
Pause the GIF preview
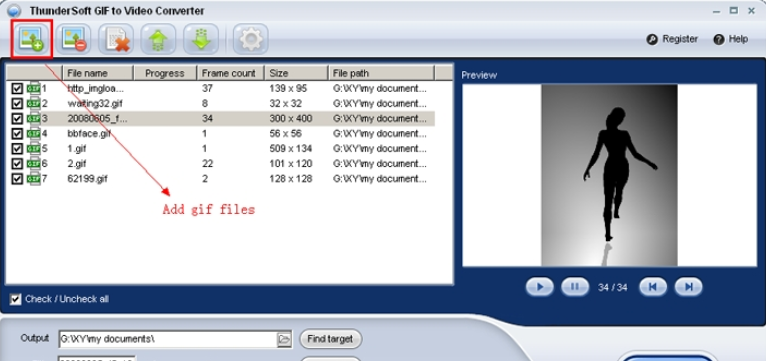click(x=574, y=287)
